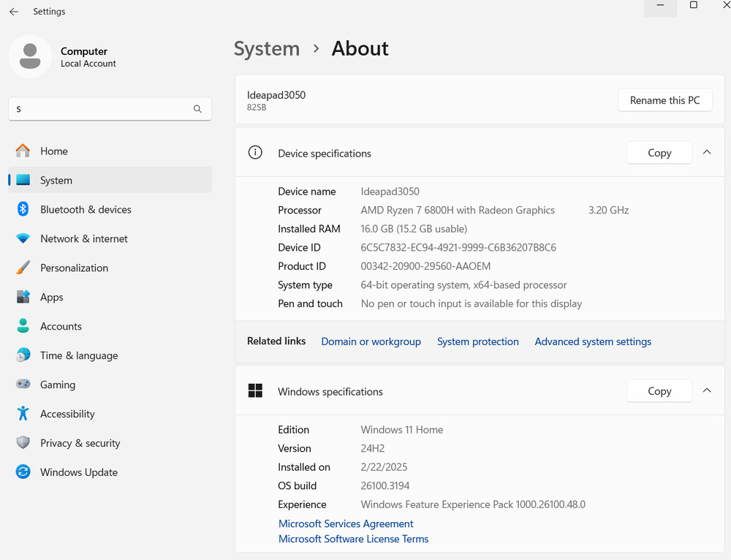Click the Apps icon in sidebar
731x560 pixels.
click(x=23, y=297)
